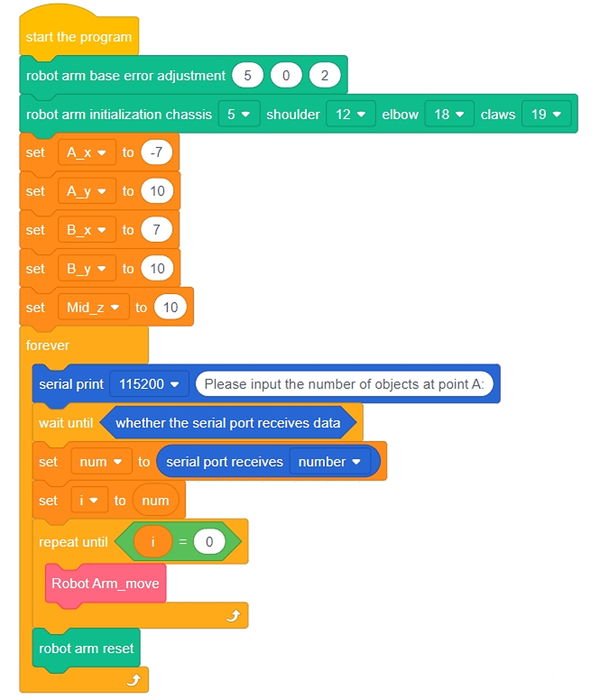Image resolution: width=609 pixels, height=700 pixels.
Task: Open the serial port receives number dropdown
Action: [330, 462]
